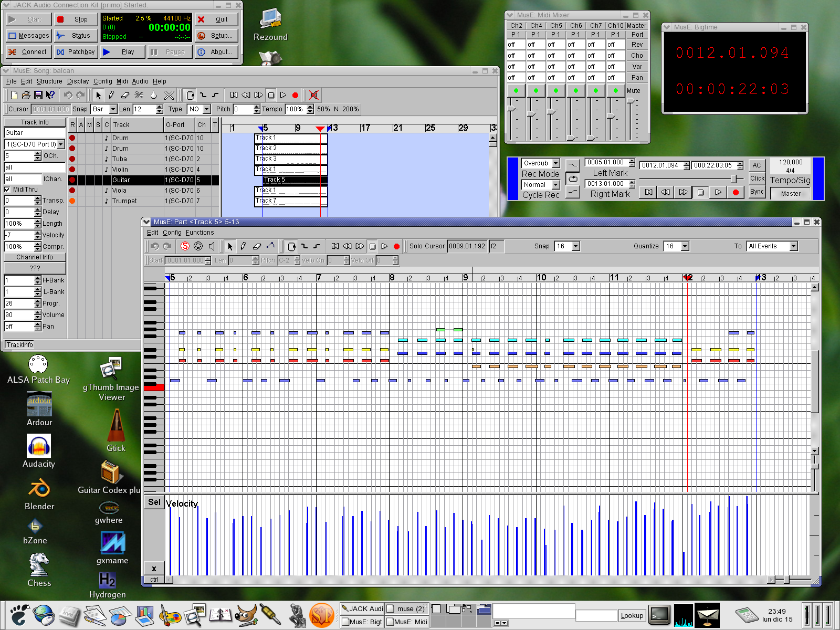
Task: Open the Snap Bar dropdown in arranger
Action: point(112,109)
